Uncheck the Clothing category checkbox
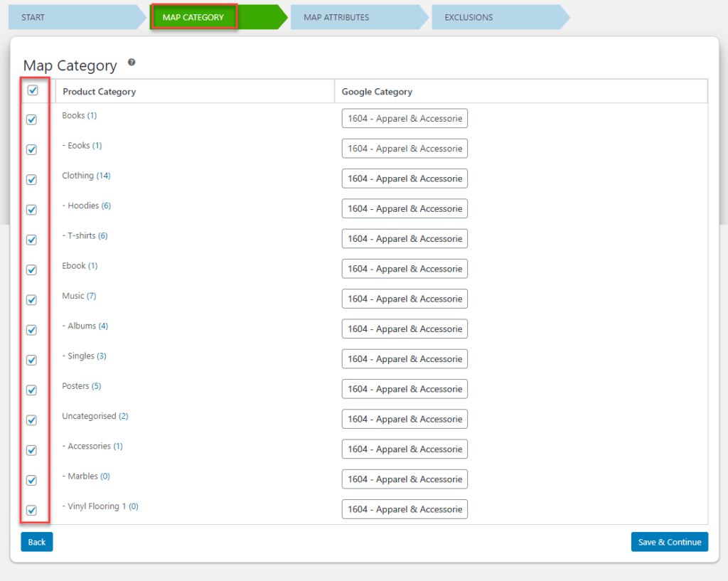The width and height of the screenshot is (728, 581). 31,180
